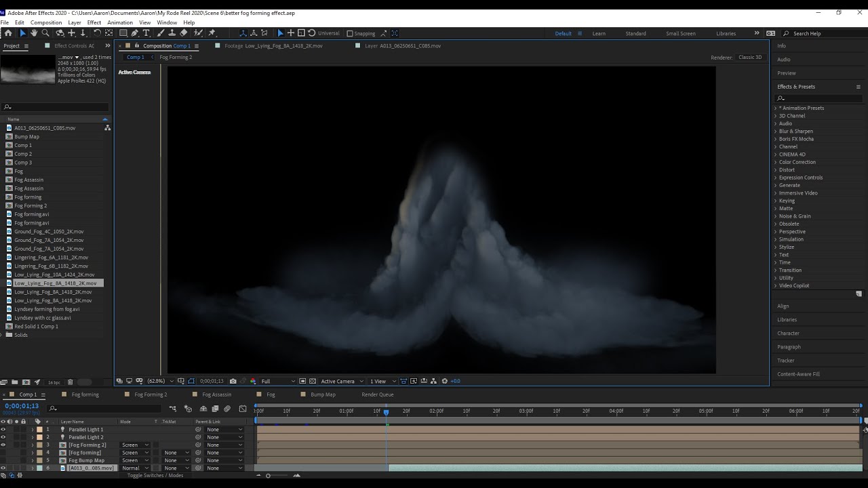868x488 pixels.
Task: Select the Rectangle shape tool
Action: [x=123, y=33]
